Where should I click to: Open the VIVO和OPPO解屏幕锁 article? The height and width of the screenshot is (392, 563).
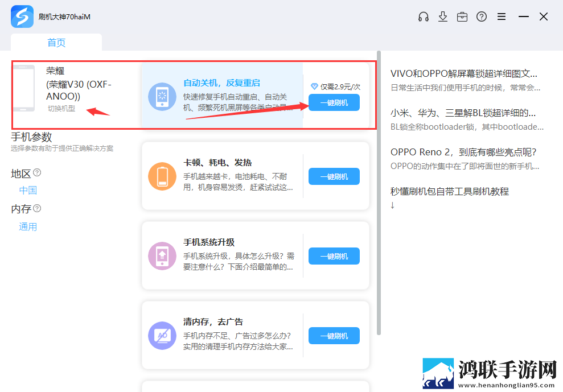464,73
